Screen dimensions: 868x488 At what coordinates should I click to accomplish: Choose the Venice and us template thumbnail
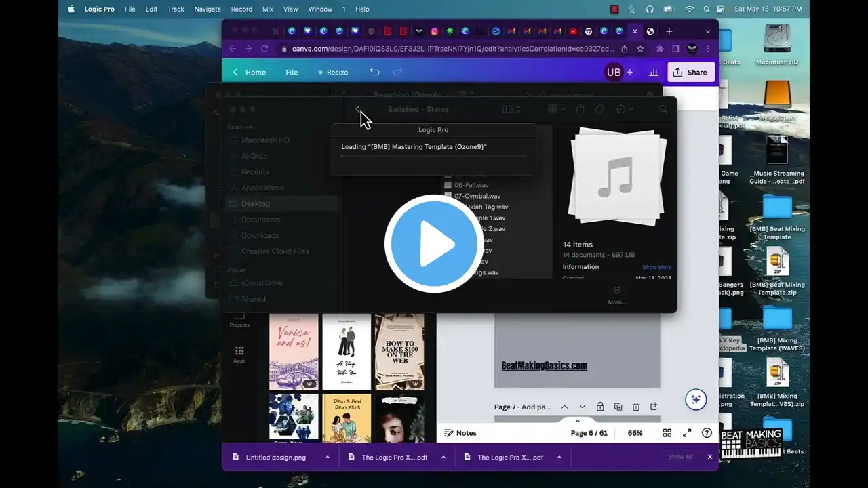[x=294, y=352]
